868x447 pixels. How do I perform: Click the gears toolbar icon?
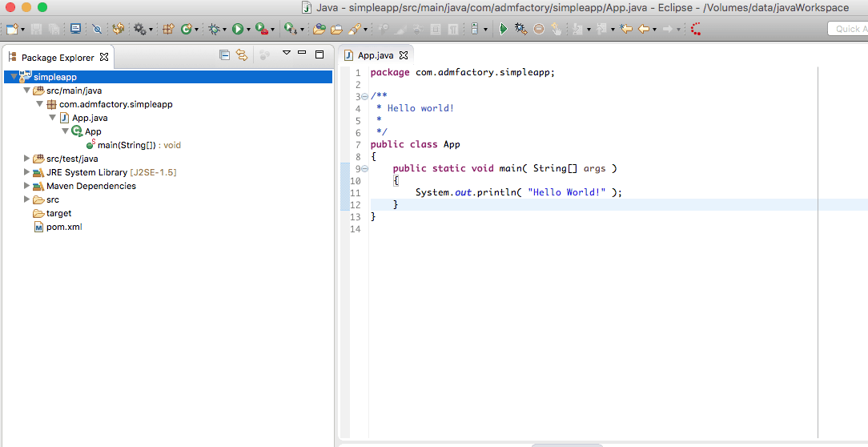(140, 29)
